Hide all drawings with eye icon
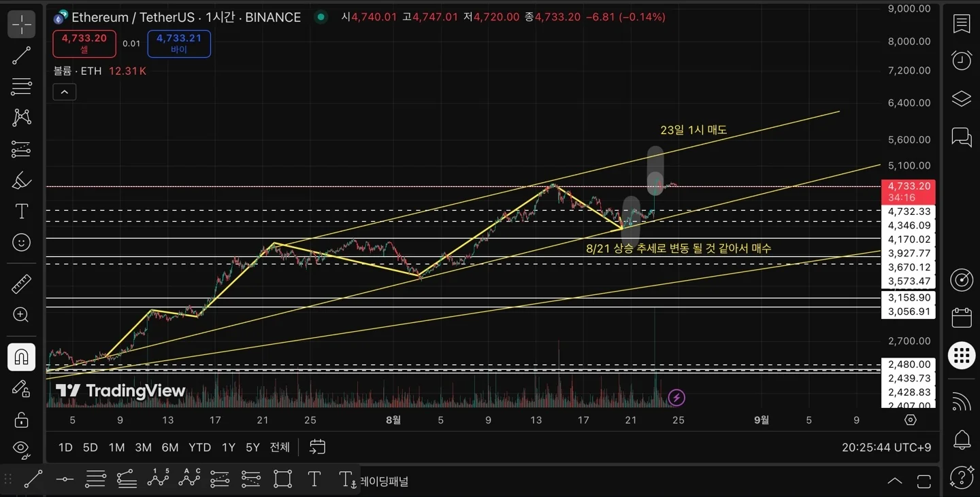980x497 pixels. [x=22, y=447]
